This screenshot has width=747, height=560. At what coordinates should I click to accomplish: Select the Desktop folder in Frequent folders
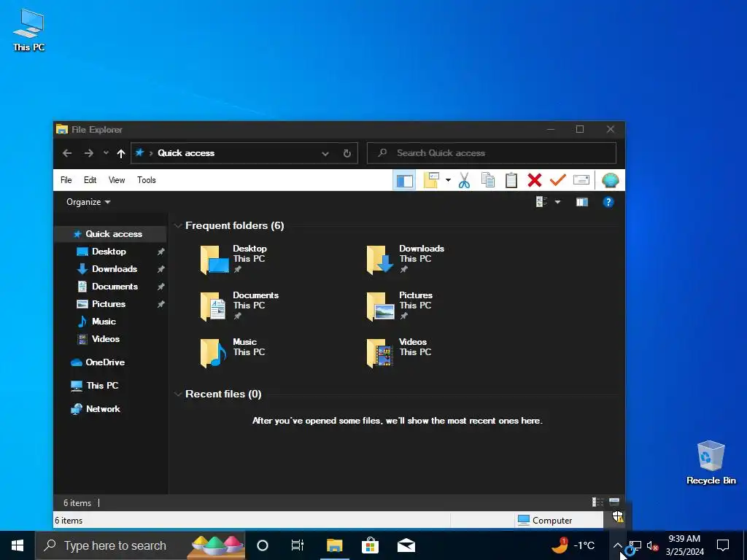234,259
